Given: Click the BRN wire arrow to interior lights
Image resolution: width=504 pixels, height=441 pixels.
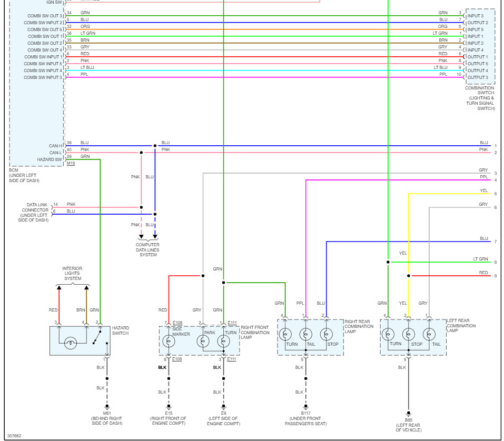Looking at the screenshot, I should tap(86, 287).
